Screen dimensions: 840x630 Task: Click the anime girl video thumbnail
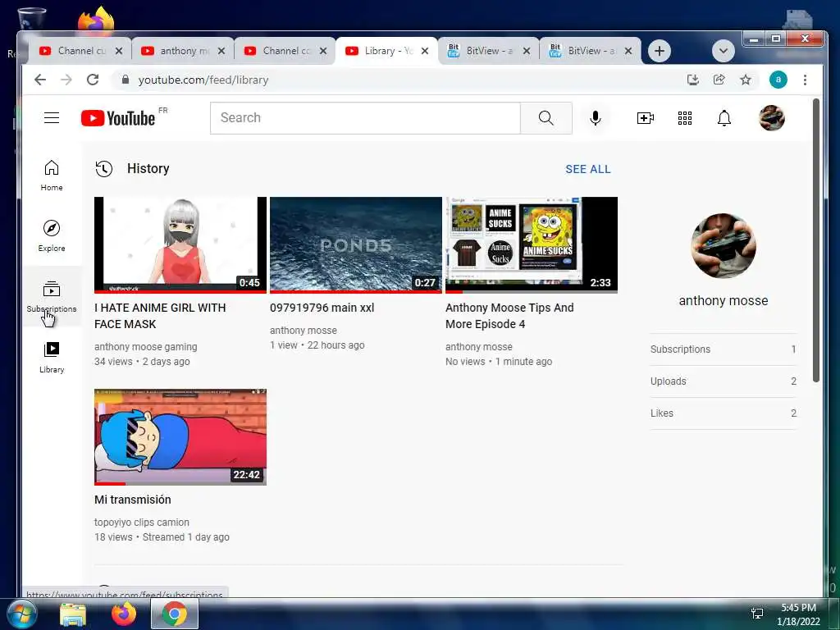tap(180, 244)
